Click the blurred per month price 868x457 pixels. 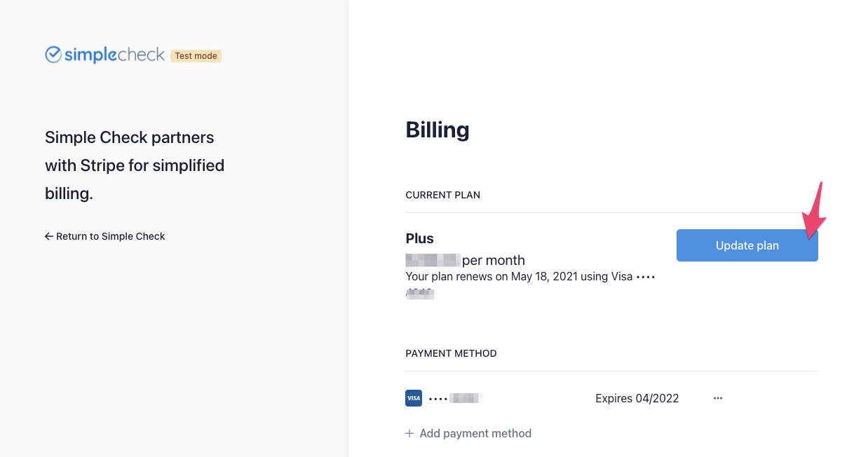433,261
